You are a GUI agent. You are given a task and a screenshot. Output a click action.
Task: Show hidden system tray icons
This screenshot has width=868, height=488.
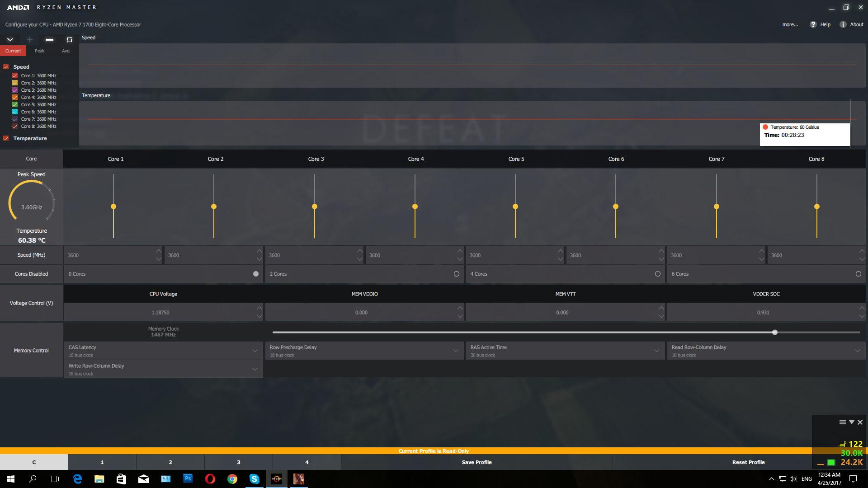[771, 479]
